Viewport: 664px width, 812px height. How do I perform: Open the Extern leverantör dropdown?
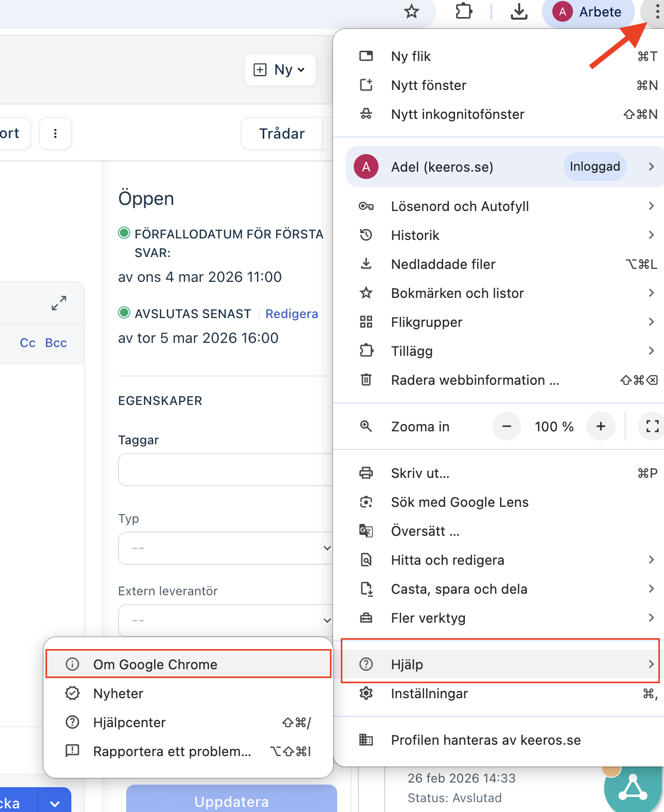(x=225, y=621)
